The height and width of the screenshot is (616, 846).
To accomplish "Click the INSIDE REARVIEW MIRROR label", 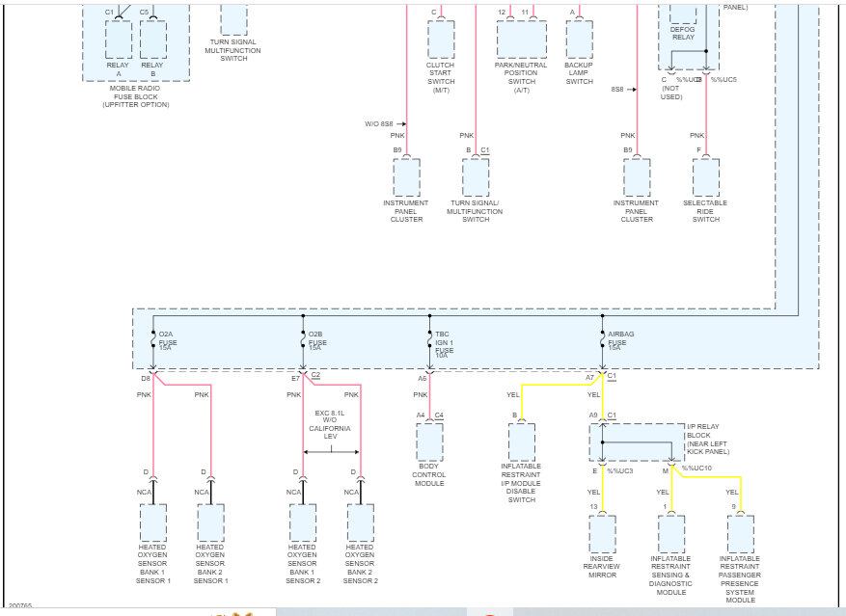I will click(x=602, y=567).
